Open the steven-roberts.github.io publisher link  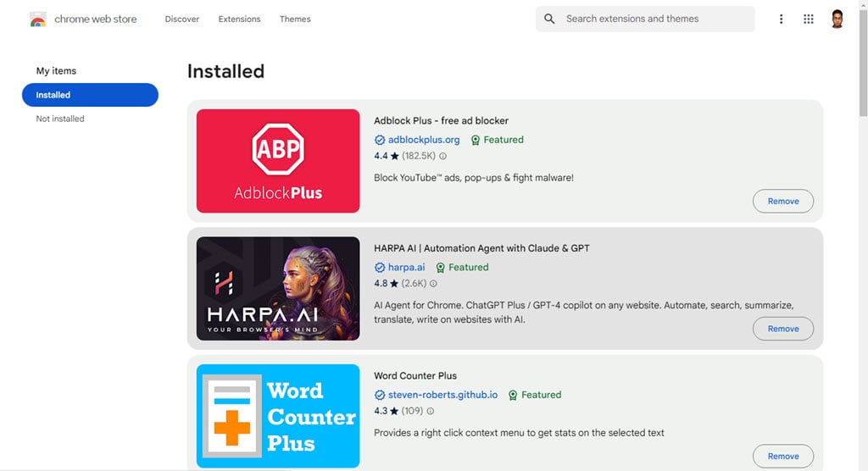click(442, 395)
